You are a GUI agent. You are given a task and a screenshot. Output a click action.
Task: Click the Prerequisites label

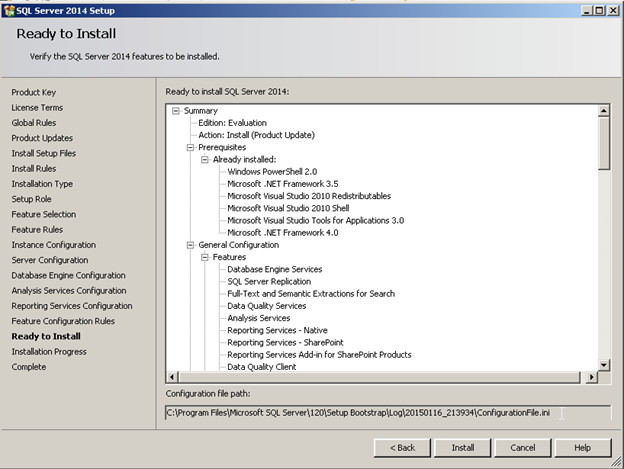click(222, 148)
